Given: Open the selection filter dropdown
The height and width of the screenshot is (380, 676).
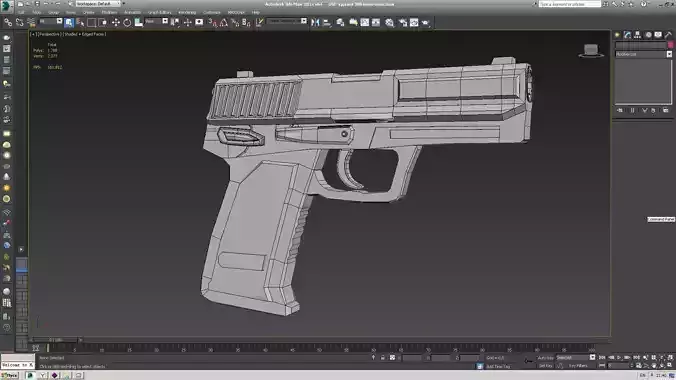Looking at the screenshot, I should (x=50, y=21).
